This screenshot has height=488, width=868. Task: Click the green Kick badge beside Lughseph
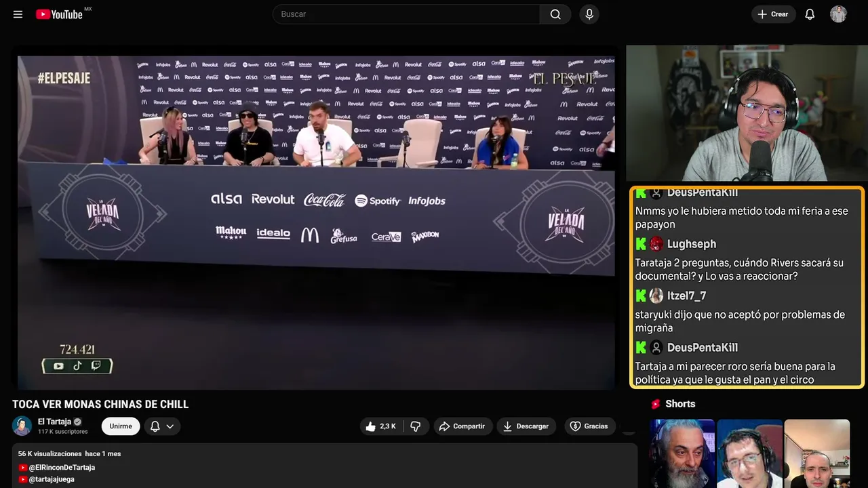click(641, 244)
